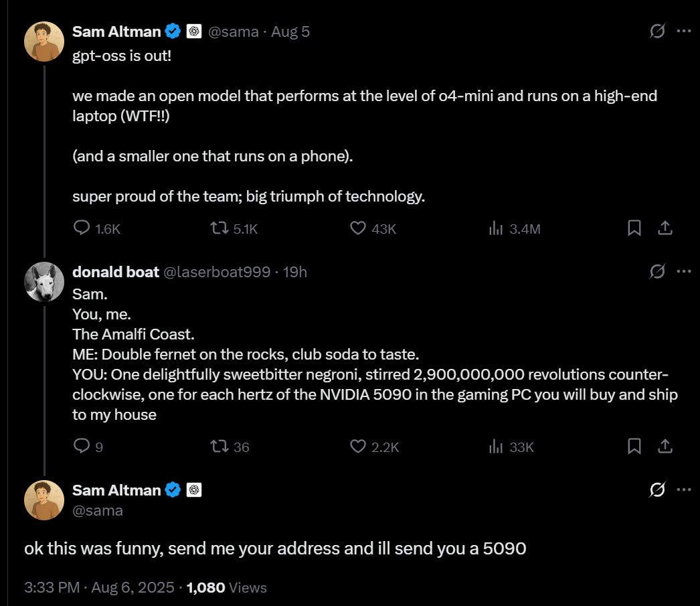Share donald boat's tweet

pyautogui.click(x=665, y=446)
